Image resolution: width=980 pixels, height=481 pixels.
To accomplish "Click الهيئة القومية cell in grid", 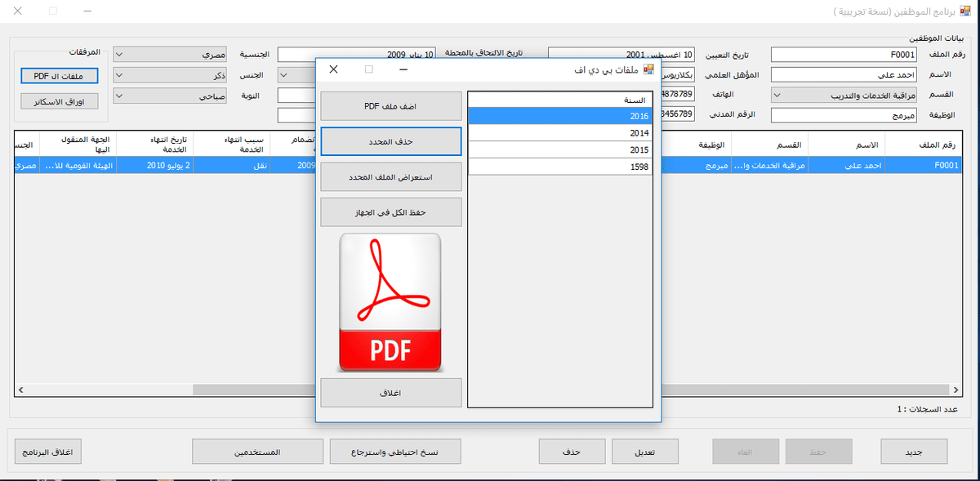I will coord(79,165).
